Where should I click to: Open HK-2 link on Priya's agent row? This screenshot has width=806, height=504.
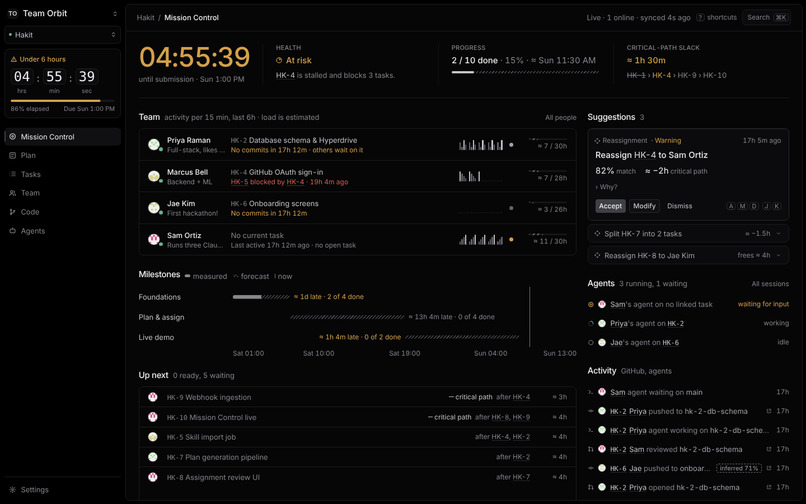(675, 323)
